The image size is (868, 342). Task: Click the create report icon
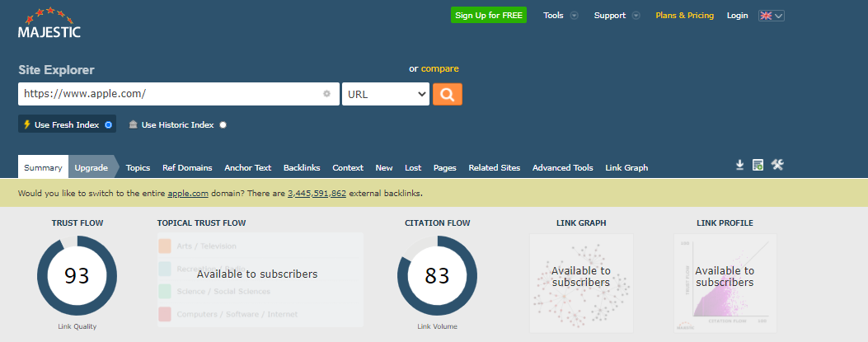point(758,166)
